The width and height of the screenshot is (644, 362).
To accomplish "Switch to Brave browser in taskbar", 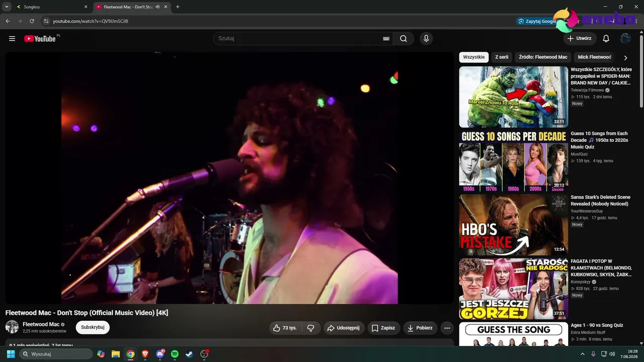I will click(x=145, y=354).
